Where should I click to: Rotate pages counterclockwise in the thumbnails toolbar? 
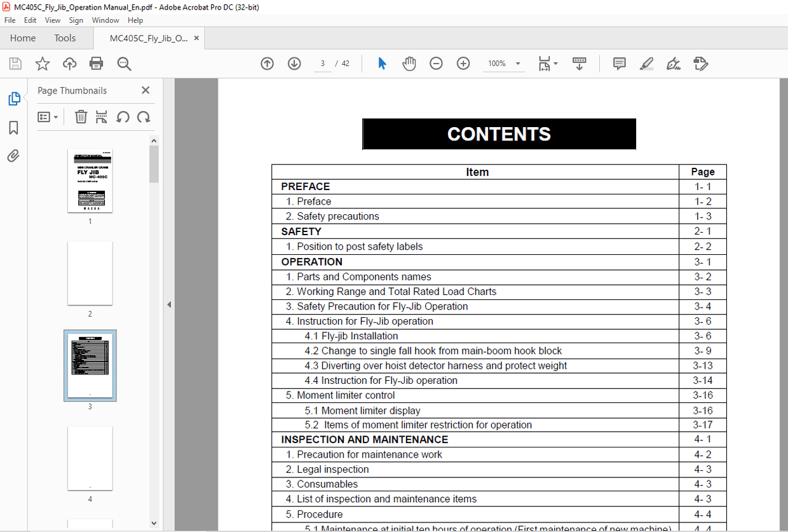123,117
